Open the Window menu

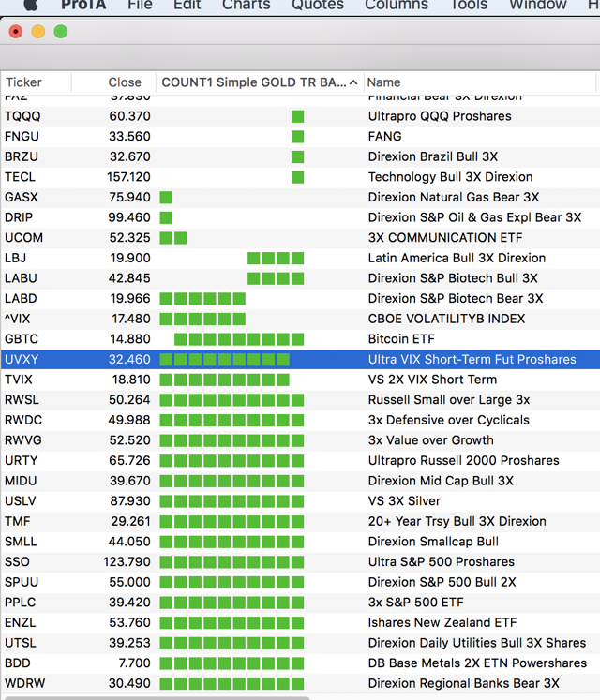point(538,5)
